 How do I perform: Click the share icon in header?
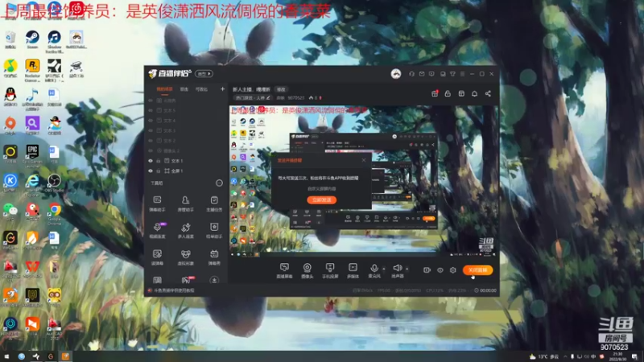pos(488,93)
